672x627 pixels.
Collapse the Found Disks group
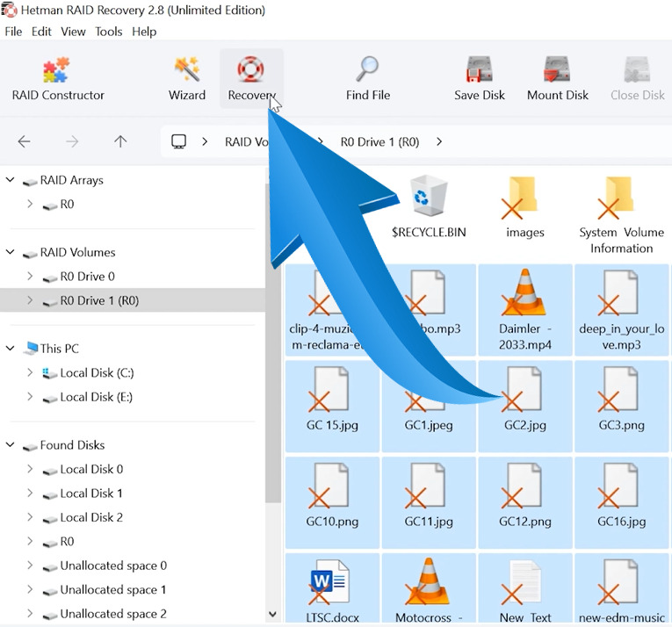tap(11, 445)
